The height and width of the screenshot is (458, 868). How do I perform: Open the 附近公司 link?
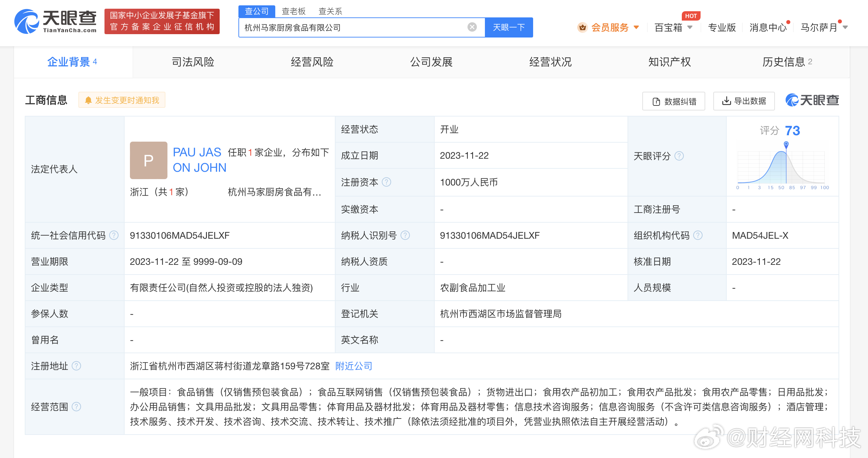(354, 366)
